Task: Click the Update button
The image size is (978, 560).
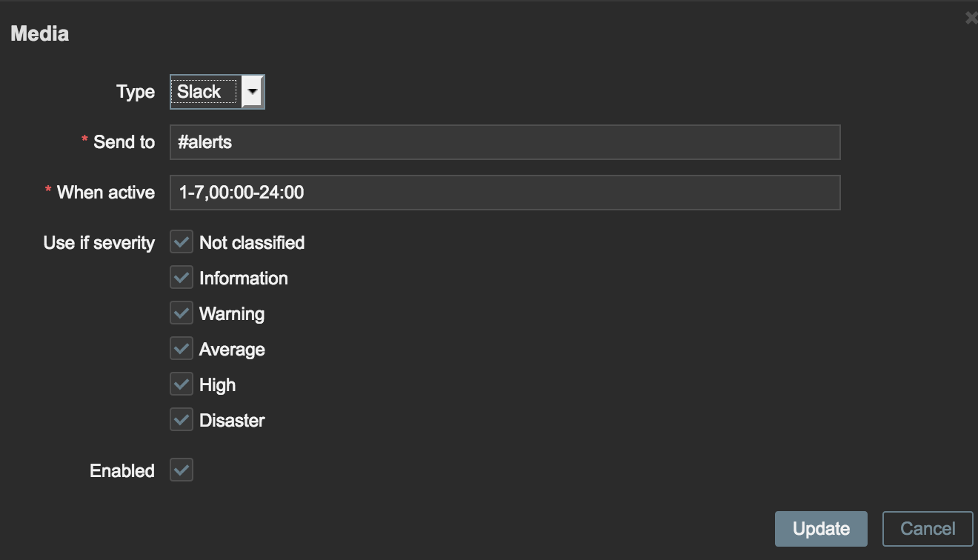Action: click(x=820, y=528)
